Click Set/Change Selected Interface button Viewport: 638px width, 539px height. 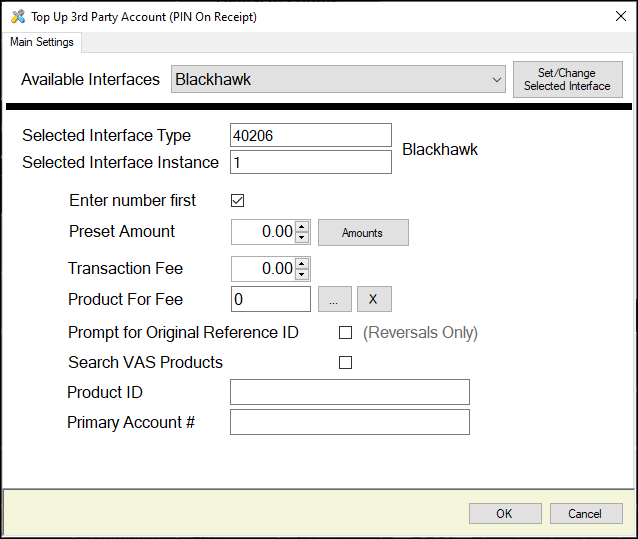[x=567, y=79]
